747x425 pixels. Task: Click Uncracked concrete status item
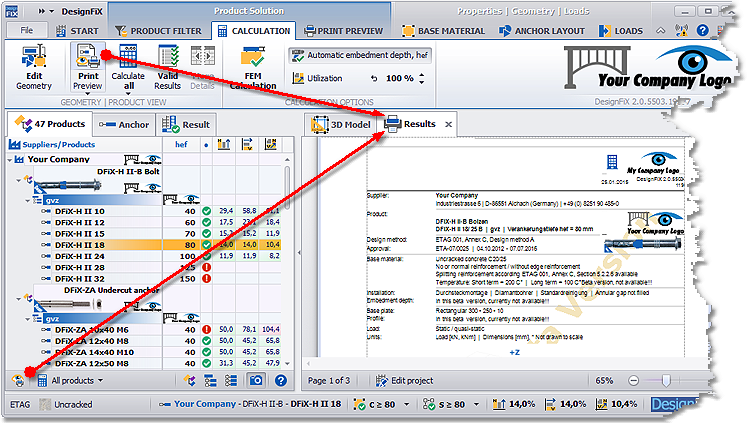66,405
